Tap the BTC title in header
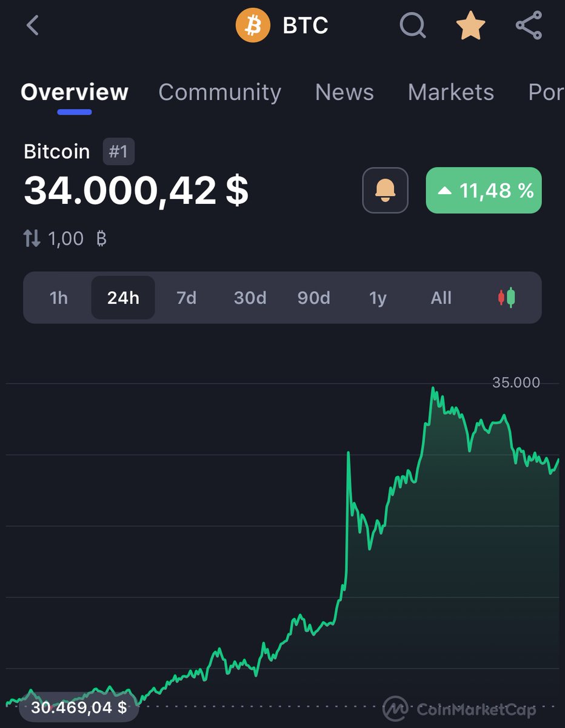Viewport: 565px width, 728px height. [306, 25]
